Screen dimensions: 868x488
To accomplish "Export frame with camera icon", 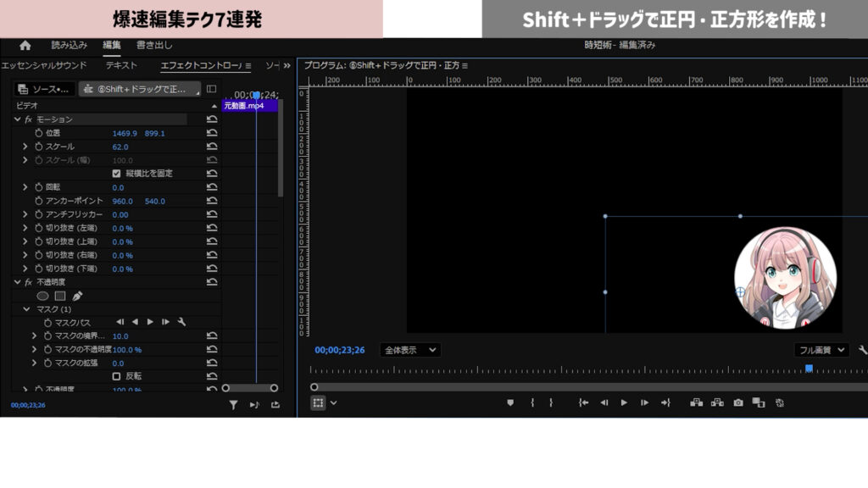I will [x=738, y=402].
